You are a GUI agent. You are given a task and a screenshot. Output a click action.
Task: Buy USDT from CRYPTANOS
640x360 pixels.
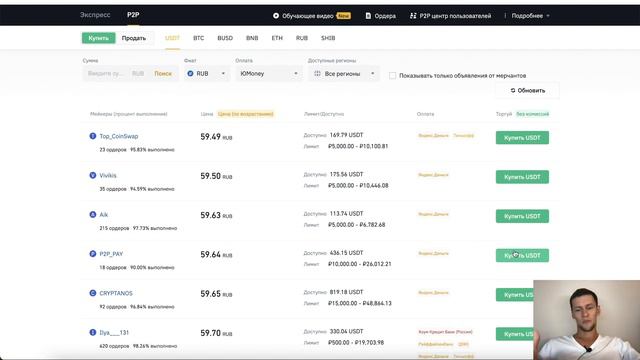click(x=515, y=294)
